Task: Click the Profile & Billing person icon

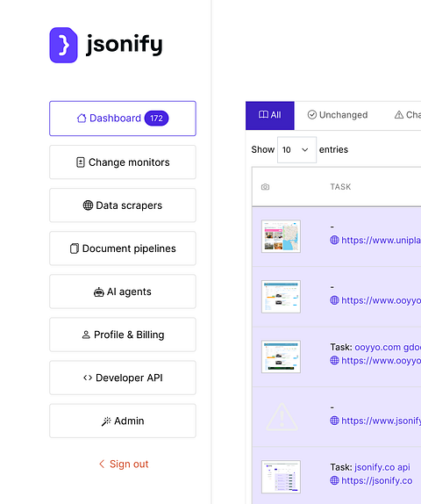Action: [x=86, y=335]
